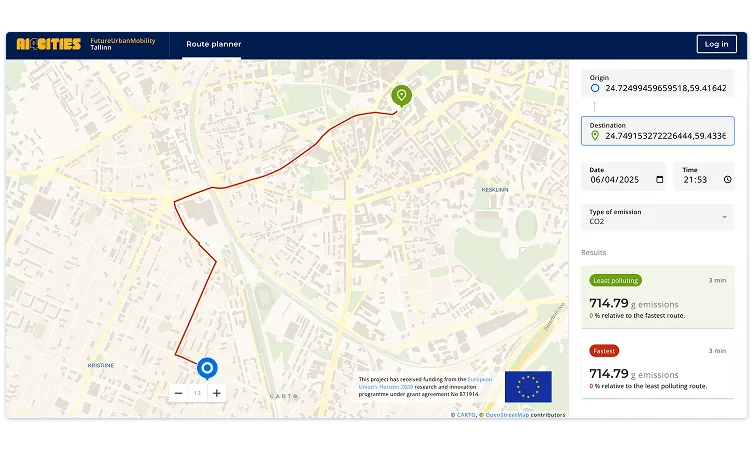The width and height of the screenshot is (754, 450).
Task: Click the Results heading
Action: point(593,252)
